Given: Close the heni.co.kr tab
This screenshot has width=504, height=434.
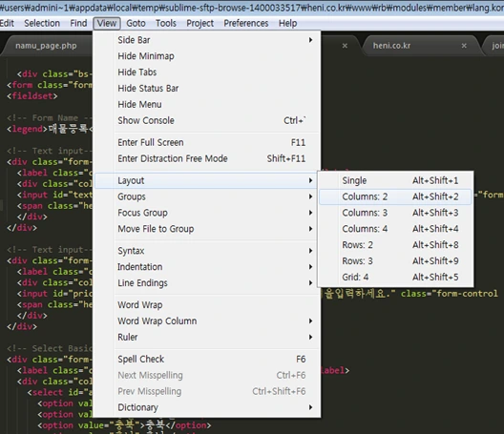Looking at the screenshot, I should click(464, 46).
